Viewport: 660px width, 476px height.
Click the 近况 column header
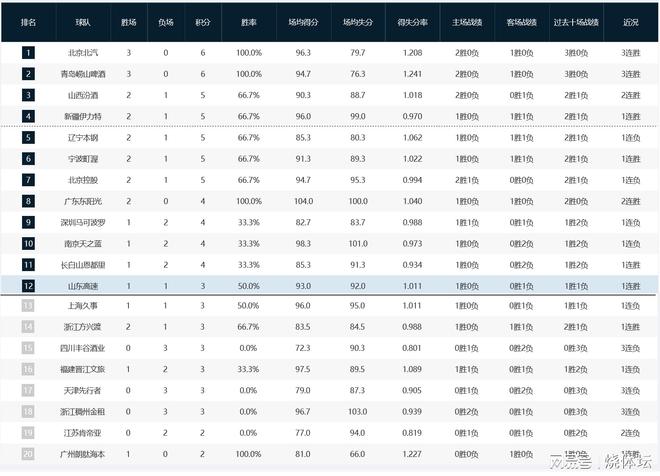click(630, 21)
